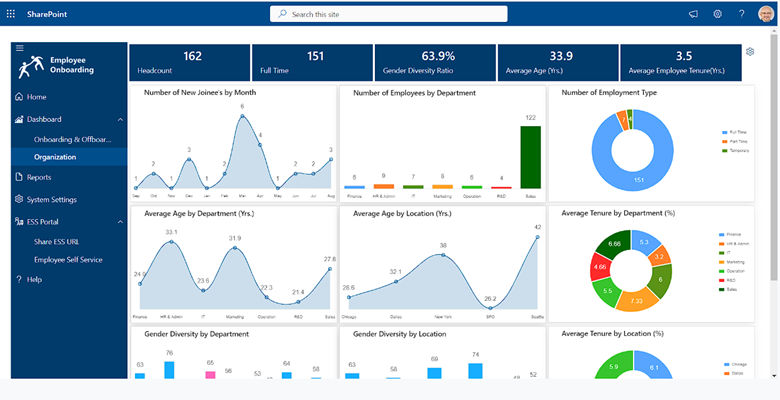Toggle Marketing legend in the Tenure by Department chart
The width and height of the screenshot is (780, 400).
(x=732, y=262)
